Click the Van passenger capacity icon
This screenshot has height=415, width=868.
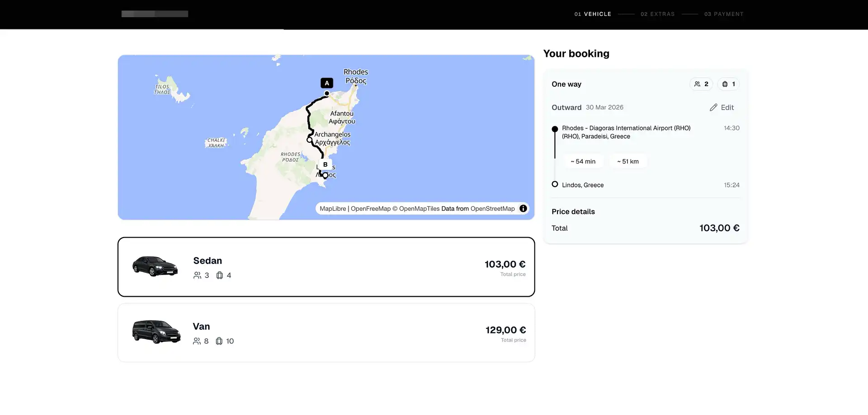(196, 341)
